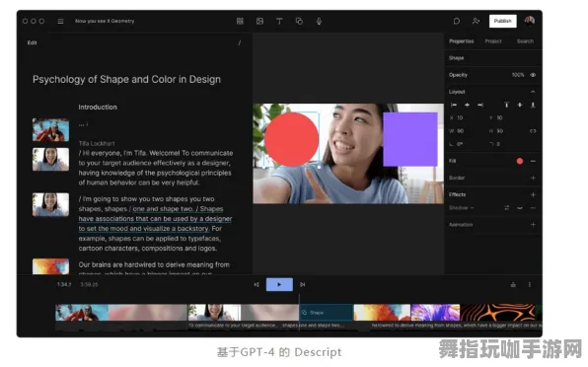Select the Text tool icon
The image size is (588, 367).
pos(279,21)
